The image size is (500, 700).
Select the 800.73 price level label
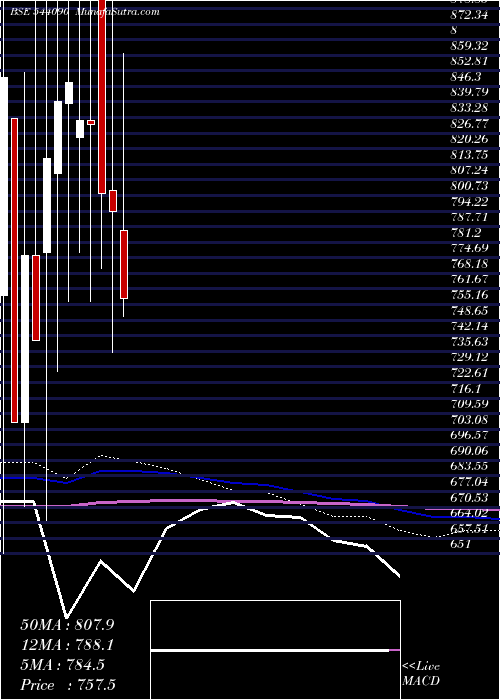click(x=468, y=185)
